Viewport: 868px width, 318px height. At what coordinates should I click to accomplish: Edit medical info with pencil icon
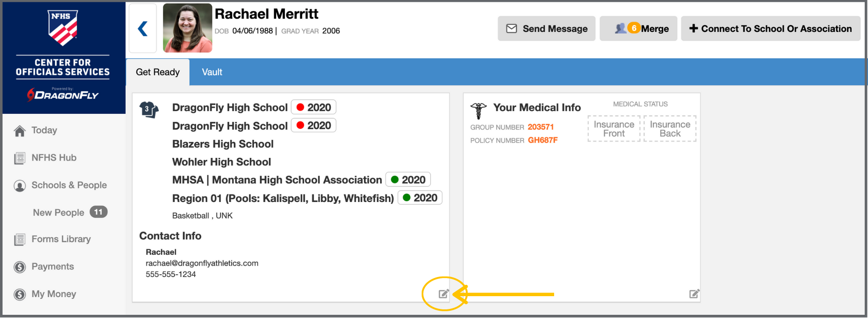click(694, 294)
